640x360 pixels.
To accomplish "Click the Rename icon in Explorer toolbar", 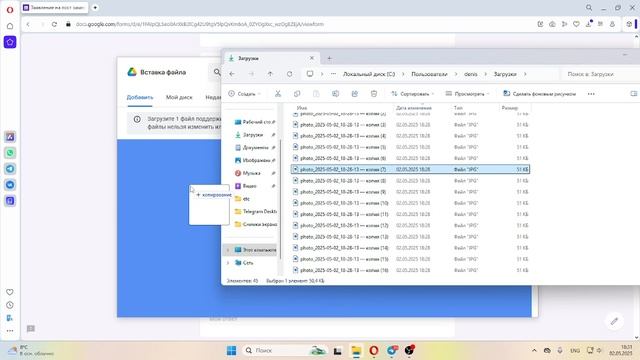I will (x=335, y=94).
